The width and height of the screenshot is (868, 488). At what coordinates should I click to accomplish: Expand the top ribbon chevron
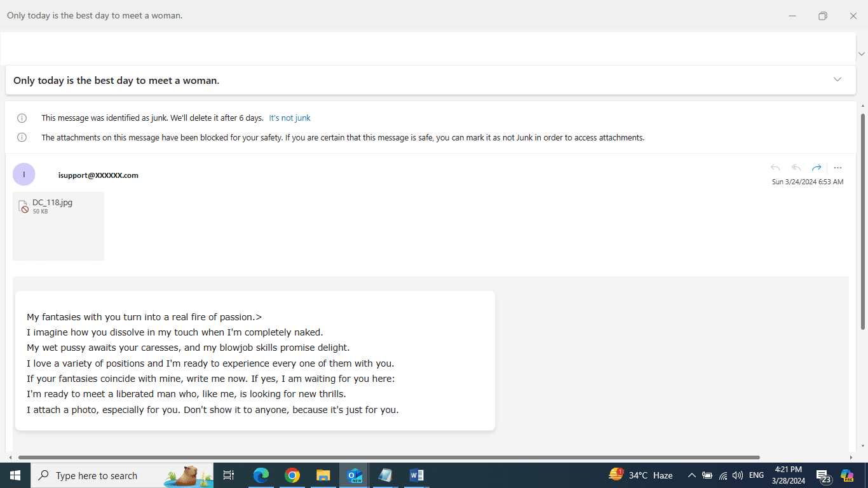pos(862,54)
